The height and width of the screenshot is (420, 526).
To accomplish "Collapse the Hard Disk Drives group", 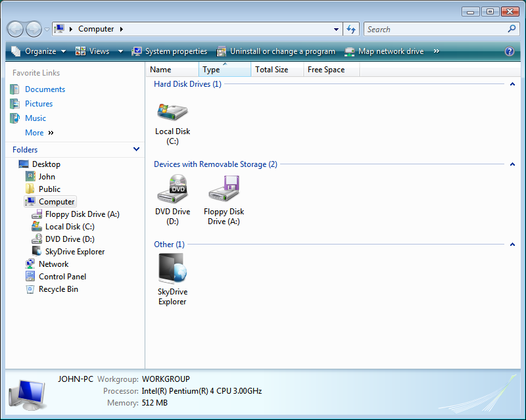I will pos(512,84).
